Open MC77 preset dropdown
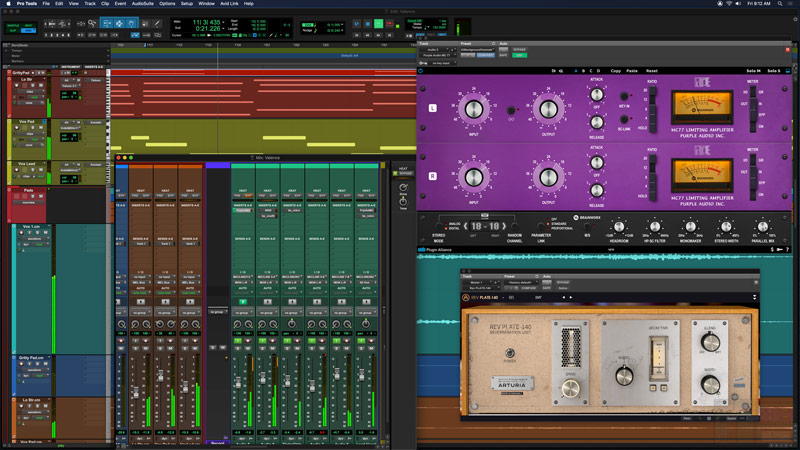This screenshot has width=800, height=450. [x=478, y=49]
